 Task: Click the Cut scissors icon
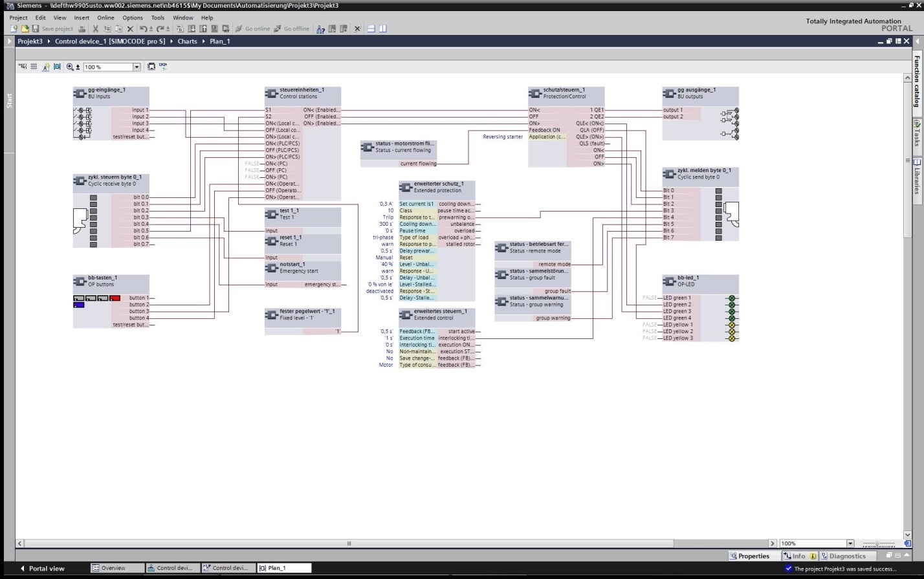tap(96, 29)
